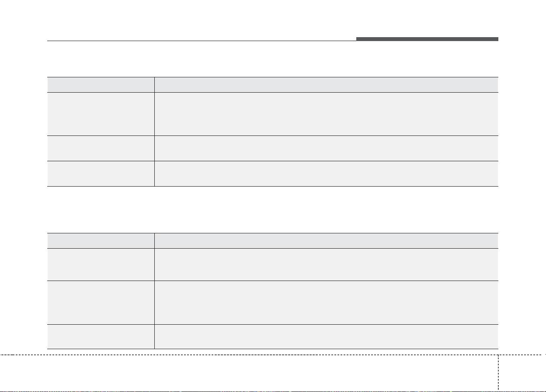Click the dashed page-number box in footer corner
546x392 pixels.
point(522,372)
